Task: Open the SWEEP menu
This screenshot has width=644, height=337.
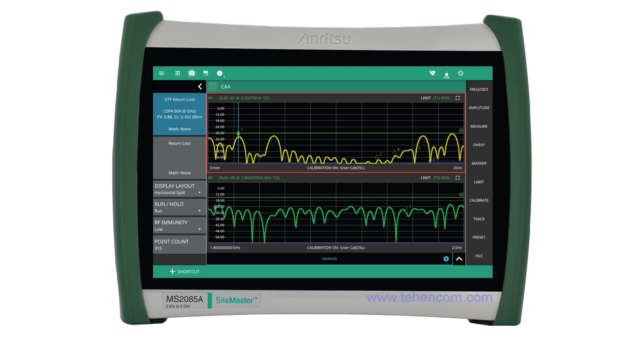Action: [x=479, y=145]
